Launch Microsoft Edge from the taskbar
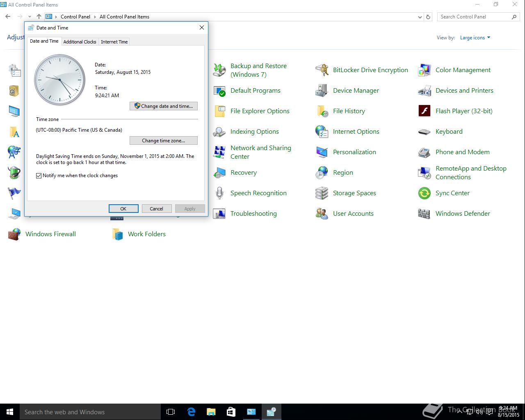 tap(191, 412)
